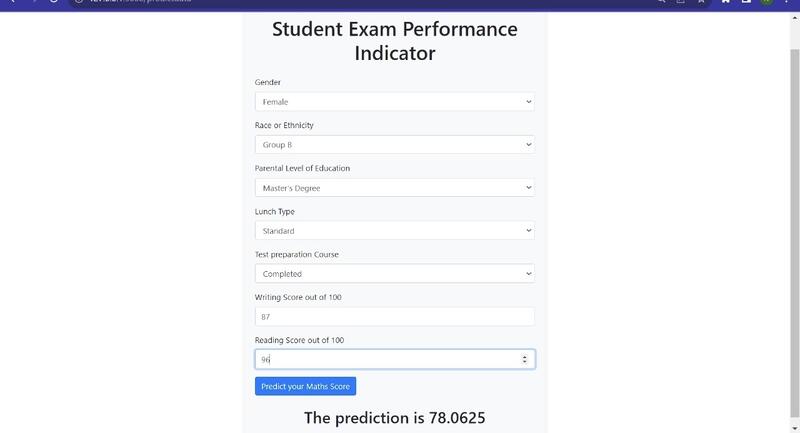800x433 pixels.
Task: Click the Reading Score input field
Action: pos(385,359)
